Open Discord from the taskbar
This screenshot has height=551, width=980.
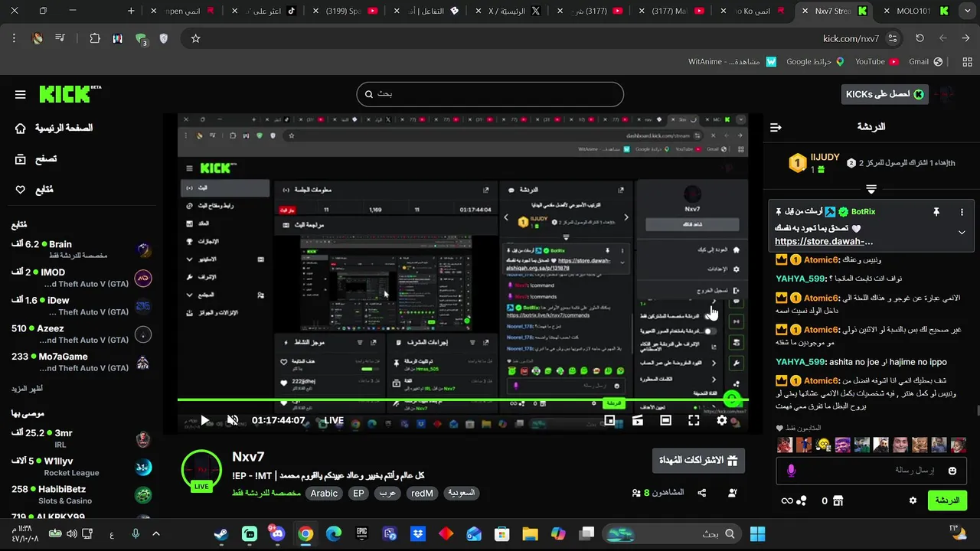point(277,534)
